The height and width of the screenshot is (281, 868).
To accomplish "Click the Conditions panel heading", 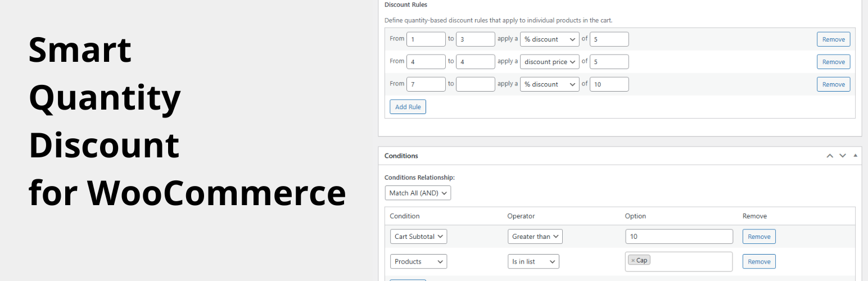I will [401, 156].
